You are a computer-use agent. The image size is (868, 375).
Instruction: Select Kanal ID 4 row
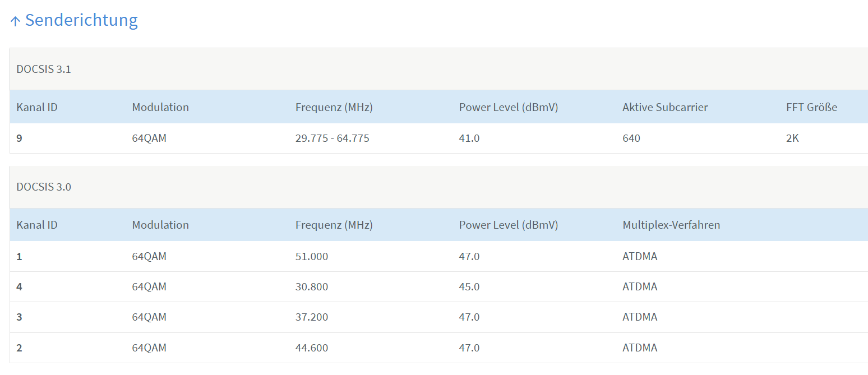point(439,287)
